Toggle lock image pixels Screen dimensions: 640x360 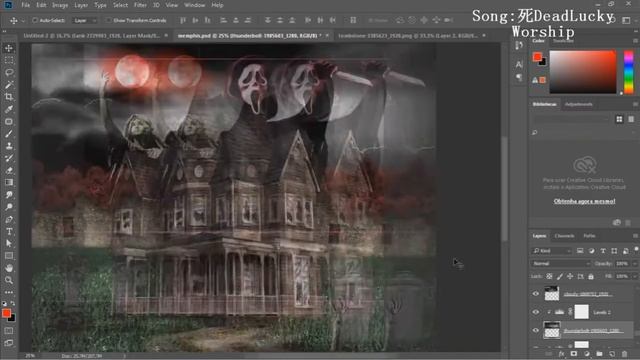[560, 276]
